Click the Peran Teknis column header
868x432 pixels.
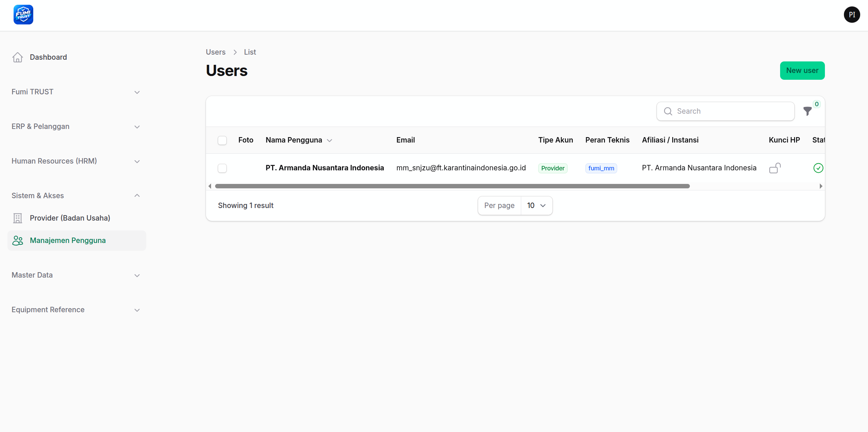click(607, 140)
